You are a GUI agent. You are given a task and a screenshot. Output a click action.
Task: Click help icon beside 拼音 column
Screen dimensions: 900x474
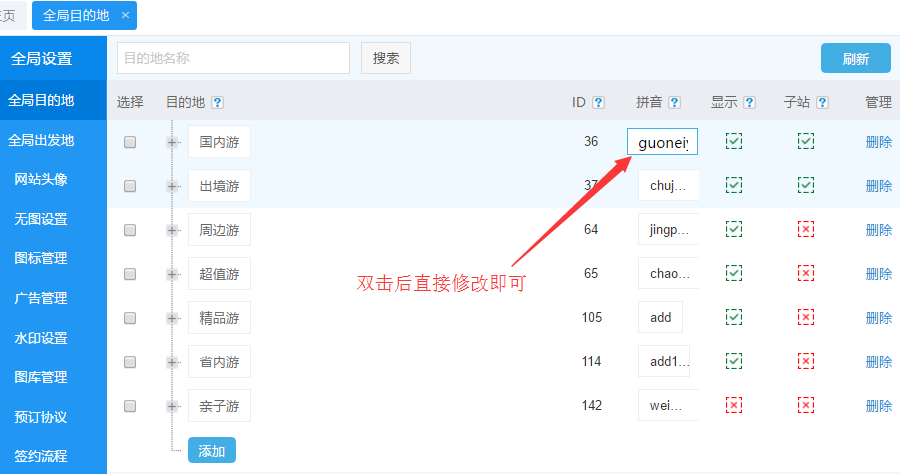point(674,102)
